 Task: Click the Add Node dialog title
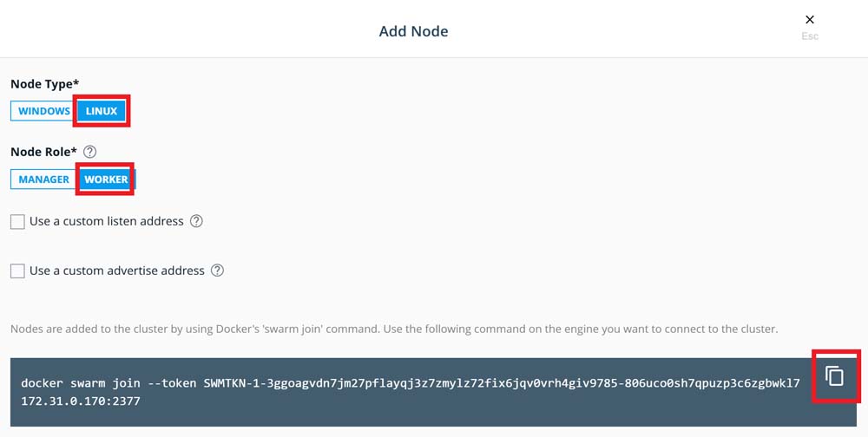tap(413, 31)
